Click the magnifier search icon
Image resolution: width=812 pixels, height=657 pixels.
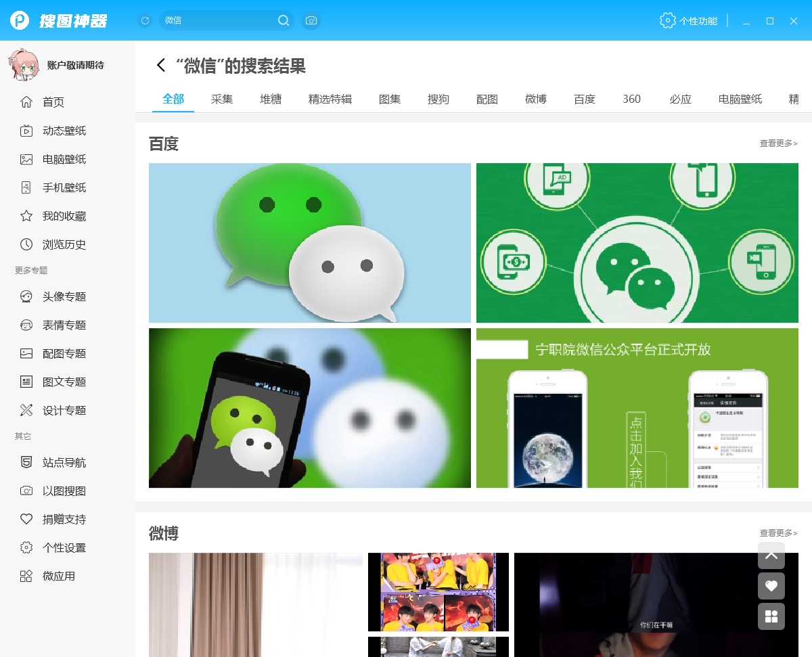(x=284, y=21)
